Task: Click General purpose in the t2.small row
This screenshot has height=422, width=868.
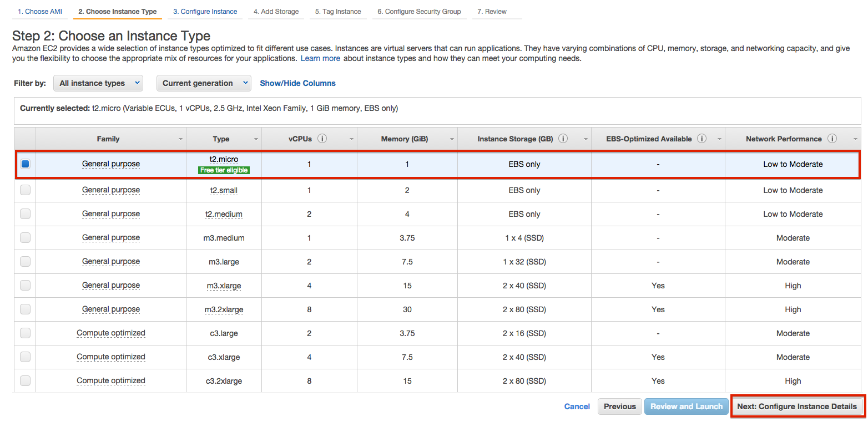Action: point(111,190)
